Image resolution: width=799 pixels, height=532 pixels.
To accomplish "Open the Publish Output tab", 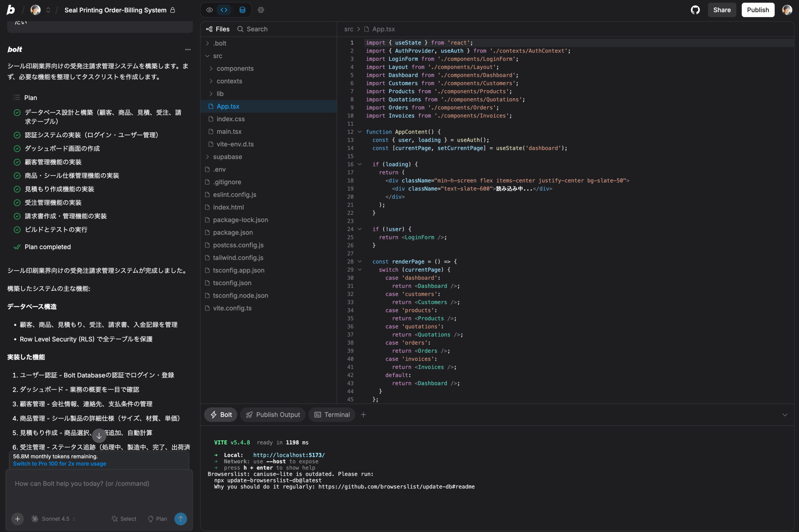I will pyautogui.click(x=273, y=415).
